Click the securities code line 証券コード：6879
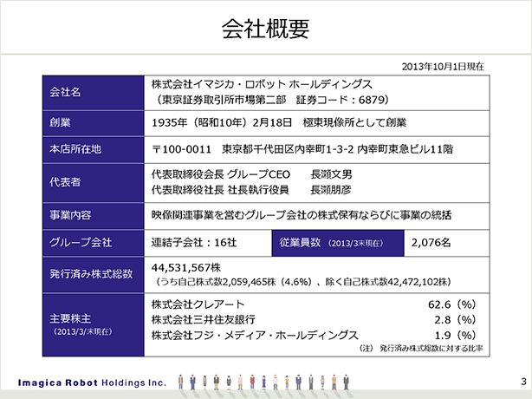The width and height of the screenshot is (532, 399). [341, 100]
